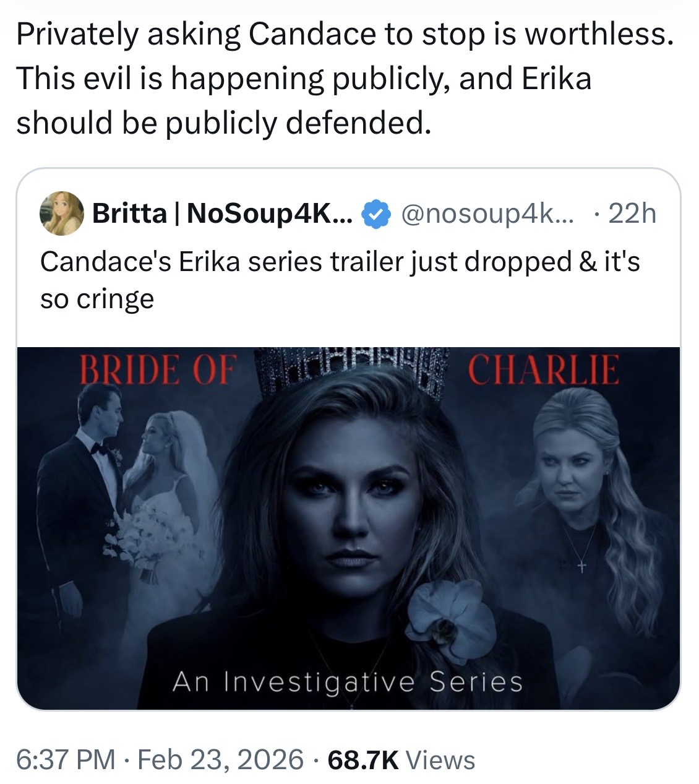Screen dimensions: 699x784
Task: View the 68.7K Views analytics
Action: (401, 760)
